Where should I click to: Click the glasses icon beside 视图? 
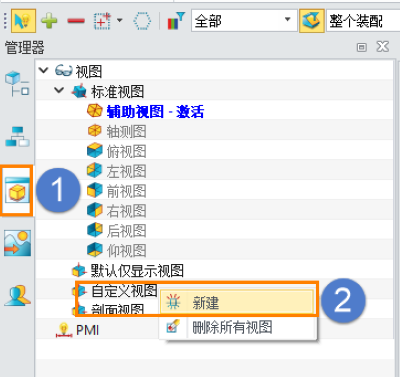(x=63, y=71)
